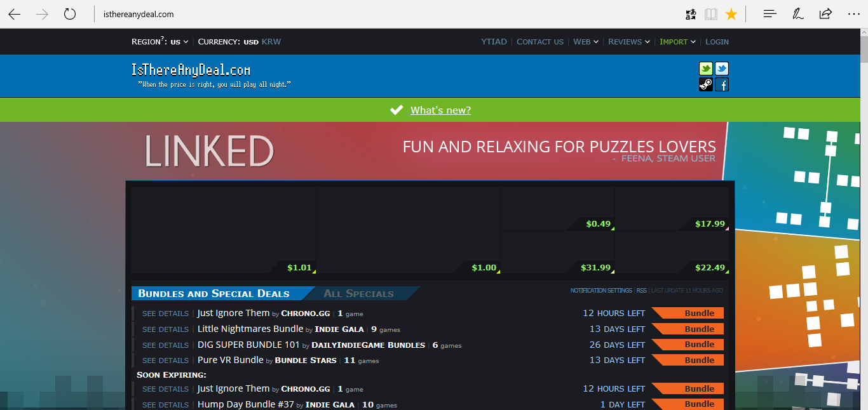This screenshot has height=410, width=868.
Task: Switch to the All Specials tab
Action: (359, 293)
